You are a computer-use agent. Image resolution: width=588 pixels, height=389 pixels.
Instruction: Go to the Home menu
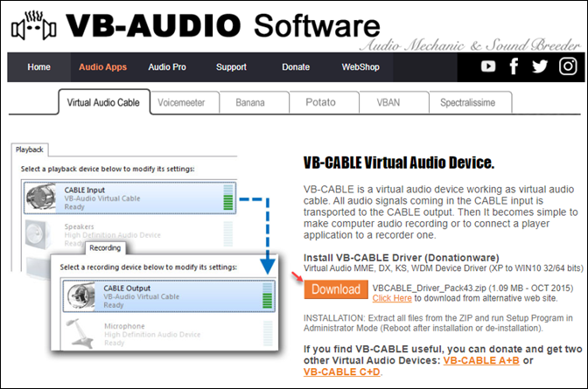tap(38, 67)
